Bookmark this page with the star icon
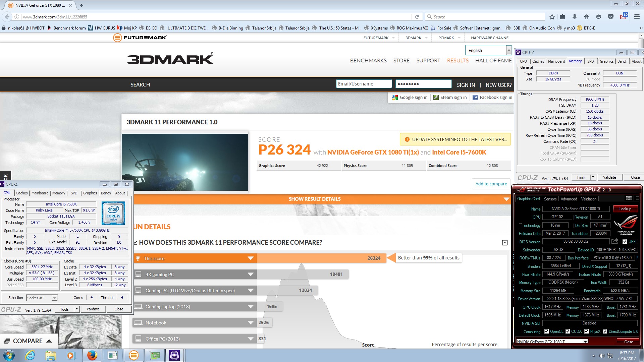Image resolution: width=644 pixels, height=362 pixels. pos(552,17)
